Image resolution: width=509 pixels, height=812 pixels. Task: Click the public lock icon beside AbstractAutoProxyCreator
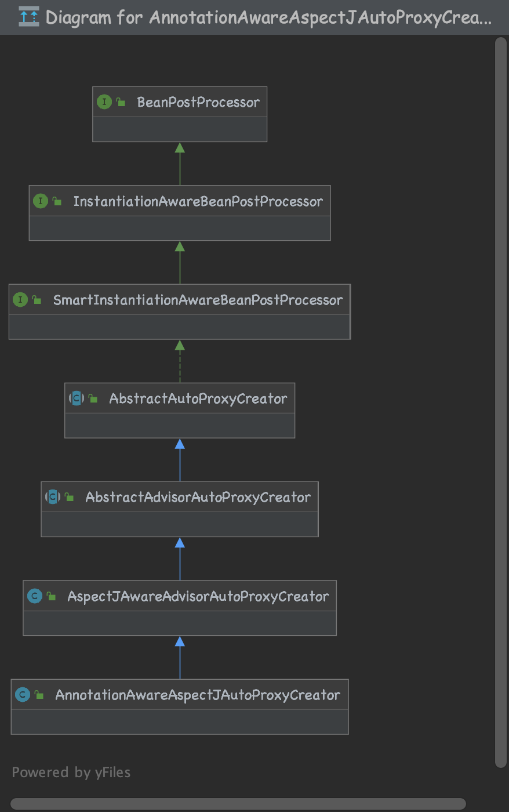click(x=93, y=399)
